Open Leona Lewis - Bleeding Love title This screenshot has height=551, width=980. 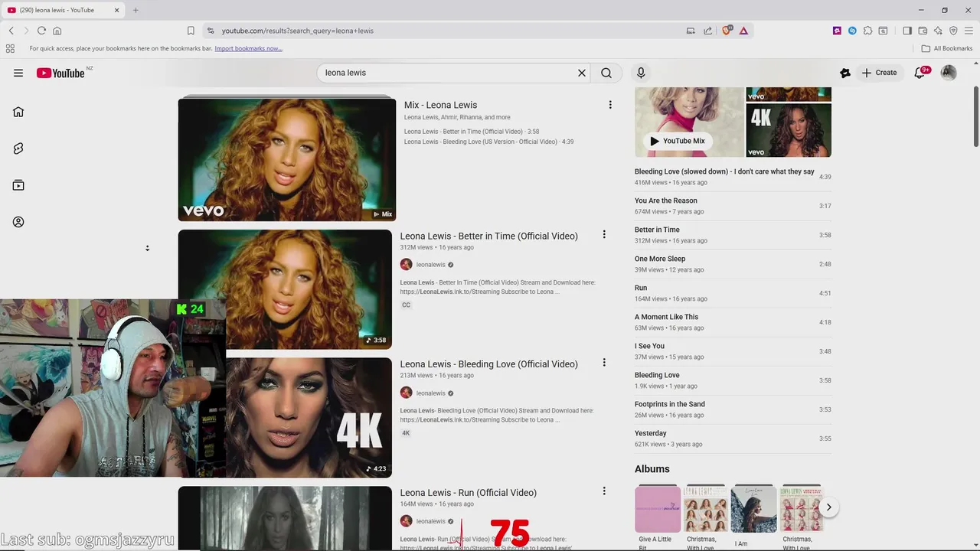488,364
